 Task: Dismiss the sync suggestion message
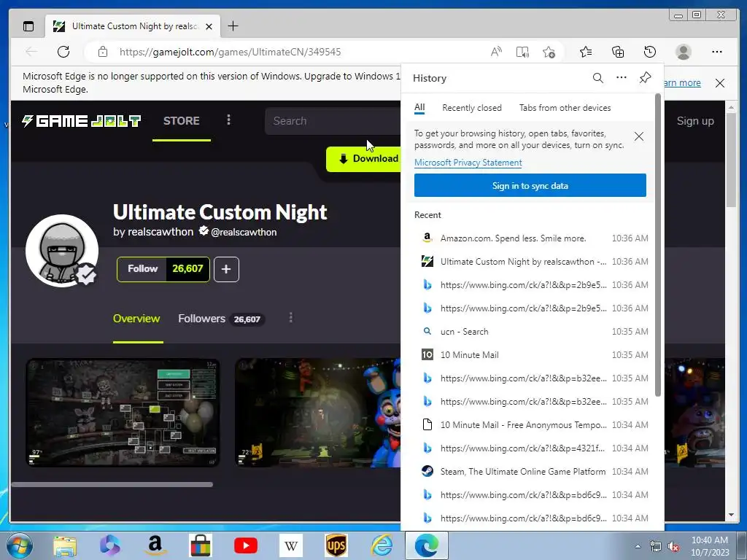click(639, 136)
